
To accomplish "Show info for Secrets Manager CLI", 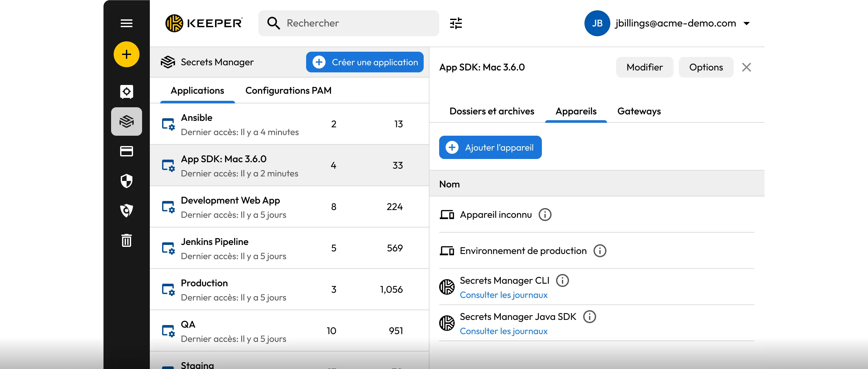I will click(563, 280).
